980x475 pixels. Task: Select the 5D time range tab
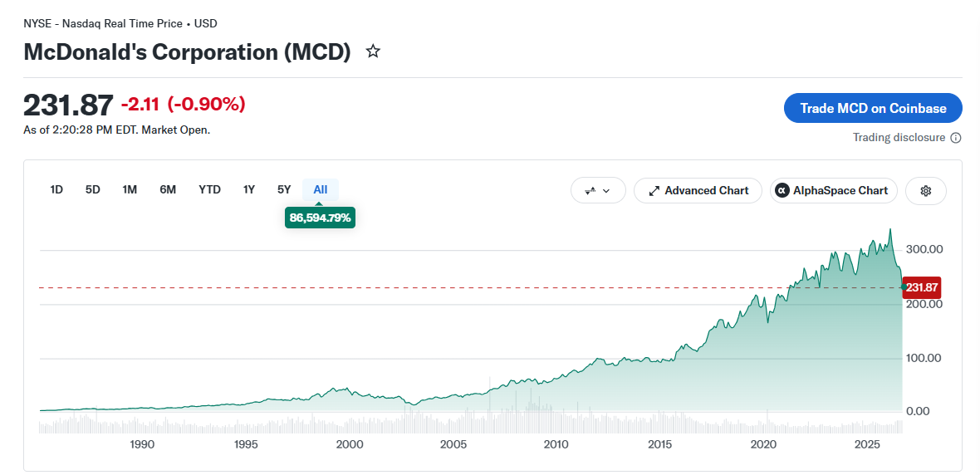(x=92, y=189)
